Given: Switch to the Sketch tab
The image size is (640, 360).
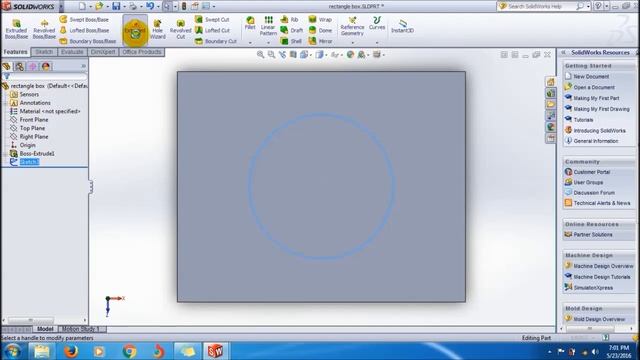Looking at the screenshot, I should pyautogui.click(x=44, y=52).
